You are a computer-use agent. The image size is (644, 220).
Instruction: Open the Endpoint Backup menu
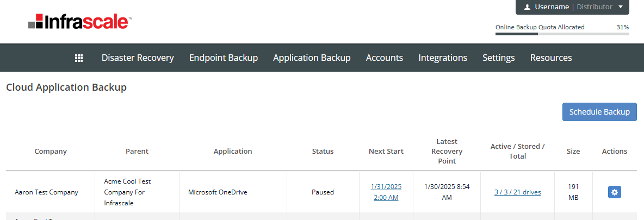click(224, 58)
